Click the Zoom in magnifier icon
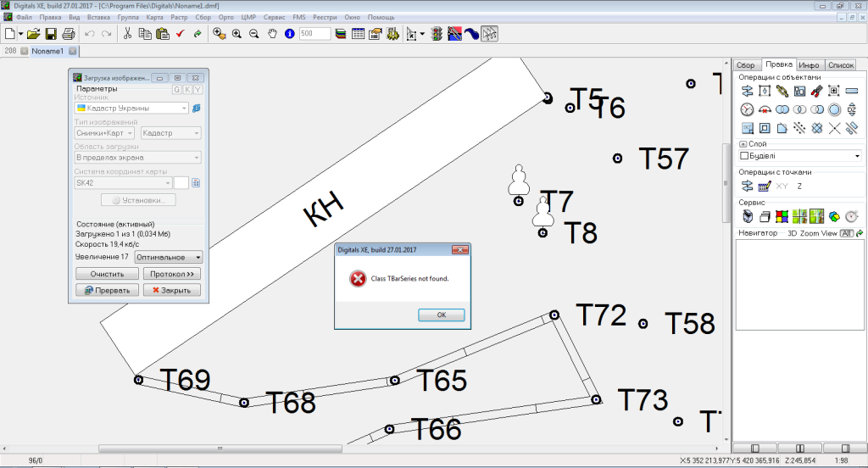 [x=236, y=34]
